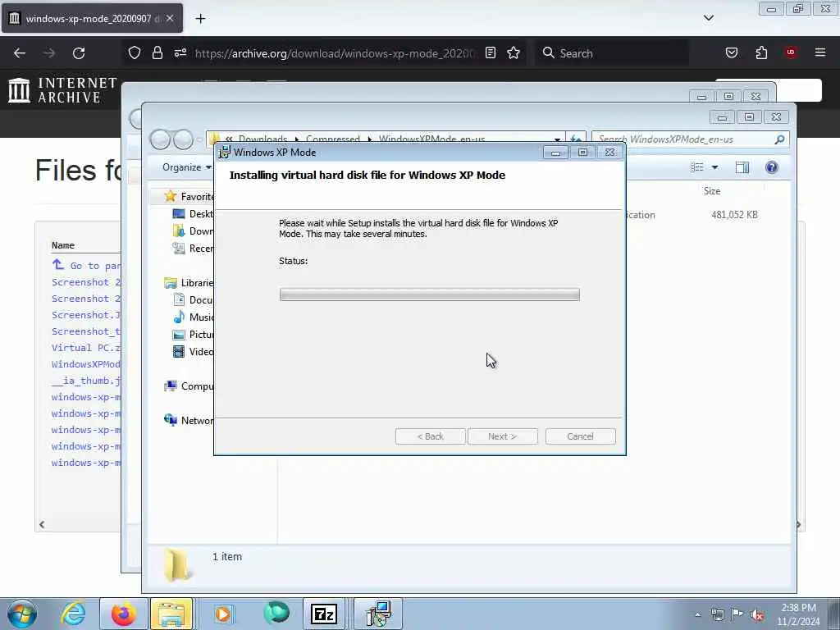The image size is (840, 630).
Task: Open Explorer Organize dropdown menu
Action: click(187, 167)
